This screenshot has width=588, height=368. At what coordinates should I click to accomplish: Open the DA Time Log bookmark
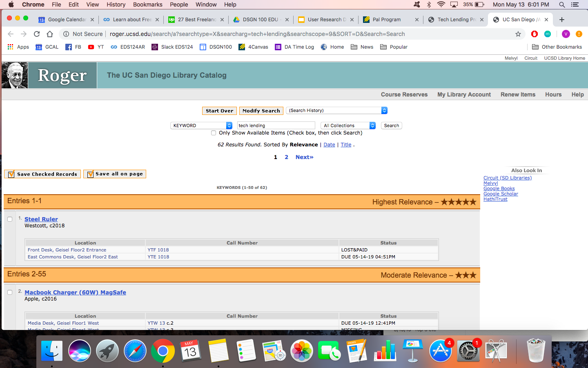click(294, 47)
